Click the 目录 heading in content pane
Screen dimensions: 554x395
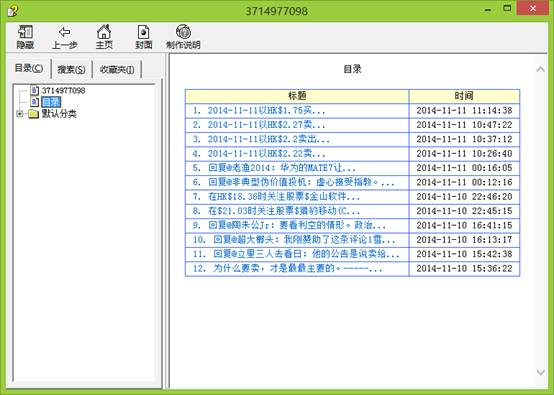pos(352,69)
